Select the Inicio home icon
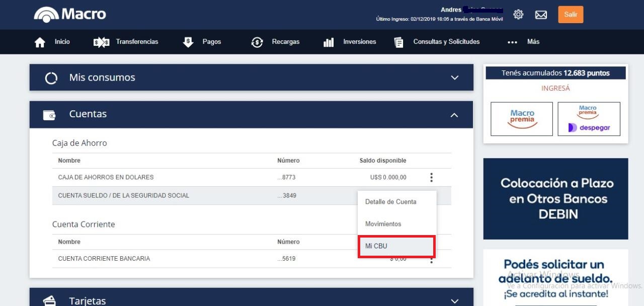The height and width of the screenshot is (306, 644). click(x=40, y=42)
